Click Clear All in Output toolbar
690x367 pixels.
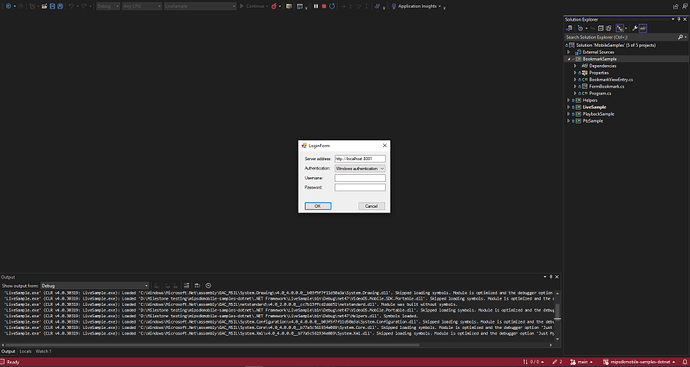tap(186, 286)
